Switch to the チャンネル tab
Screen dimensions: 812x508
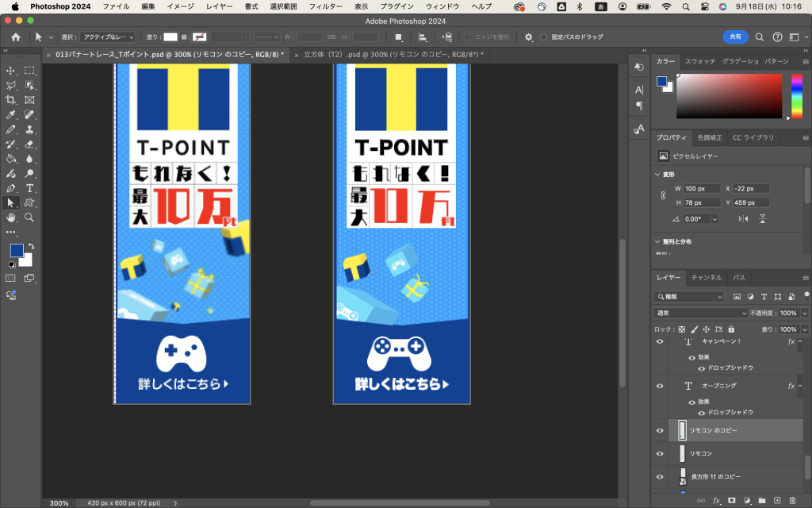(x=706, y=278)
